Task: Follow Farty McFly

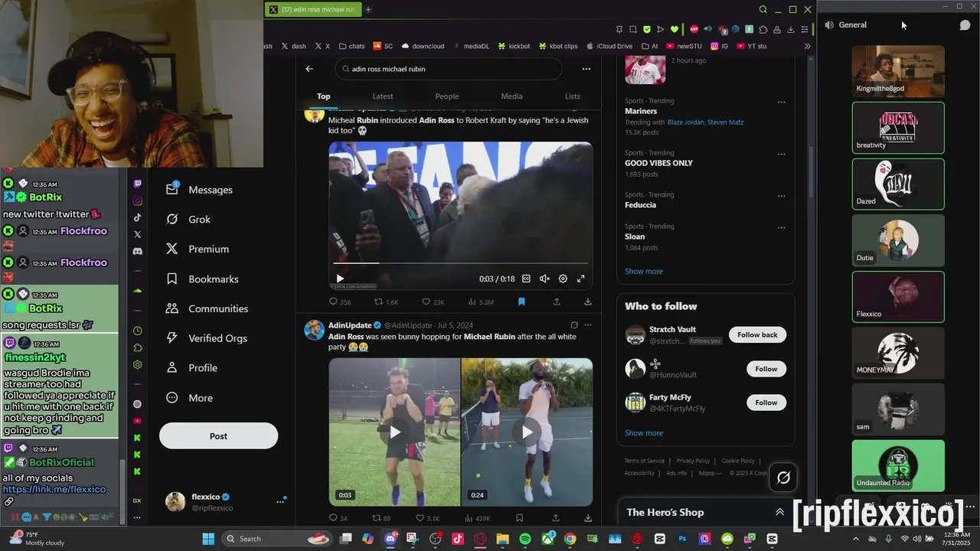Action: point(766,403)
